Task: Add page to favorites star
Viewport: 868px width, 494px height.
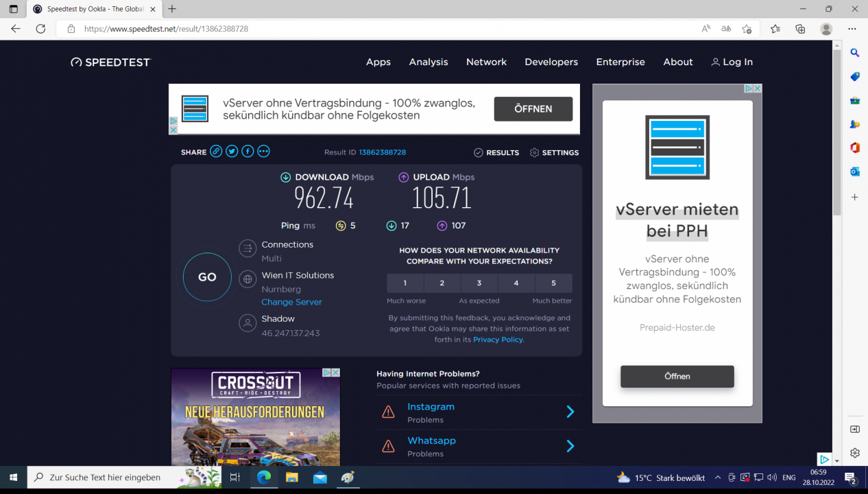Action: [747, 29]
